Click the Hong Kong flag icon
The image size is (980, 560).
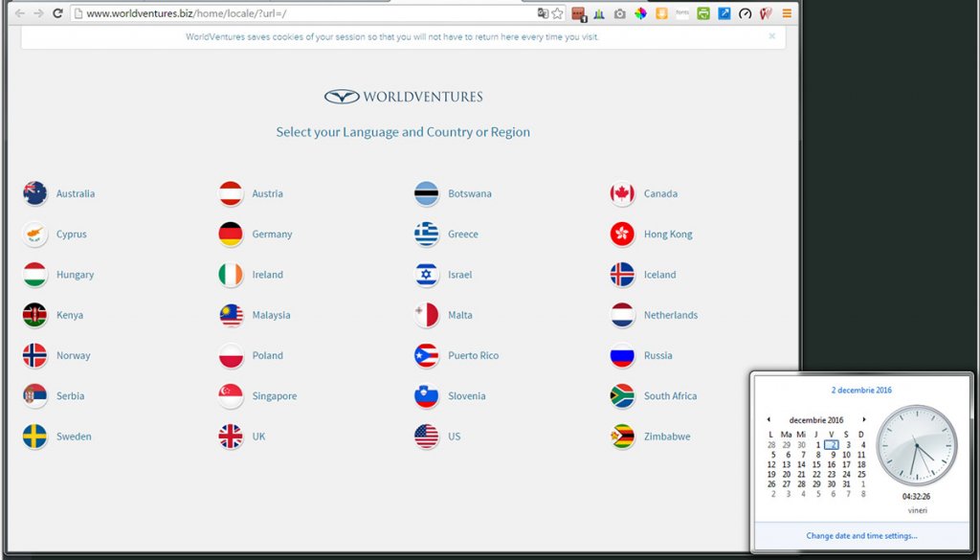622,235
